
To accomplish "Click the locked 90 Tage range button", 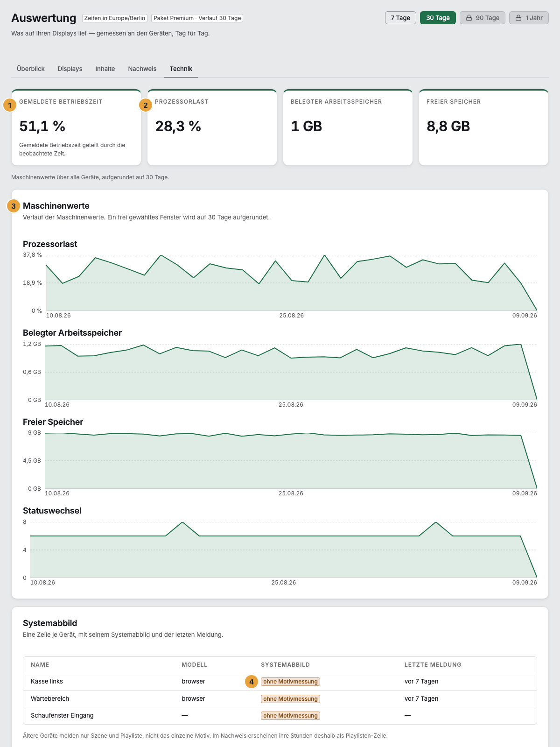I will [483, 18].
